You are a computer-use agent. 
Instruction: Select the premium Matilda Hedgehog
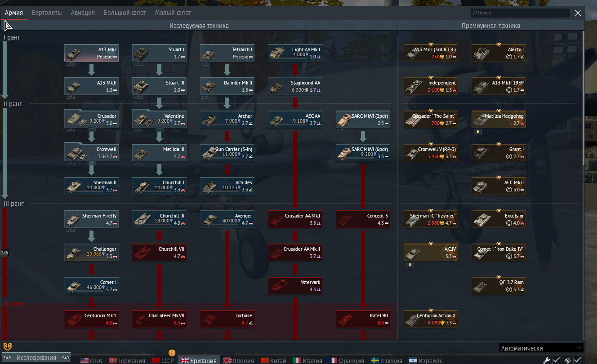pos(499,120)
